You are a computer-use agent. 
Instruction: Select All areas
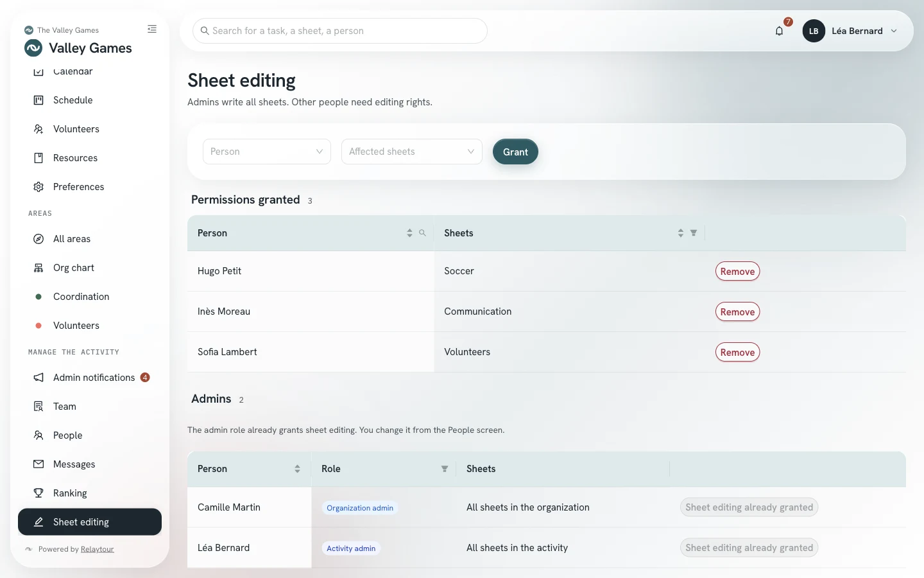click(90, 239)
